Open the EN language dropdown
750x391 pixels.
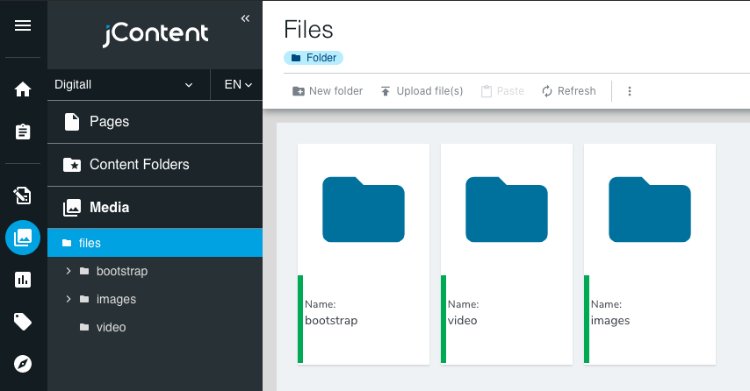click(237, 85)
